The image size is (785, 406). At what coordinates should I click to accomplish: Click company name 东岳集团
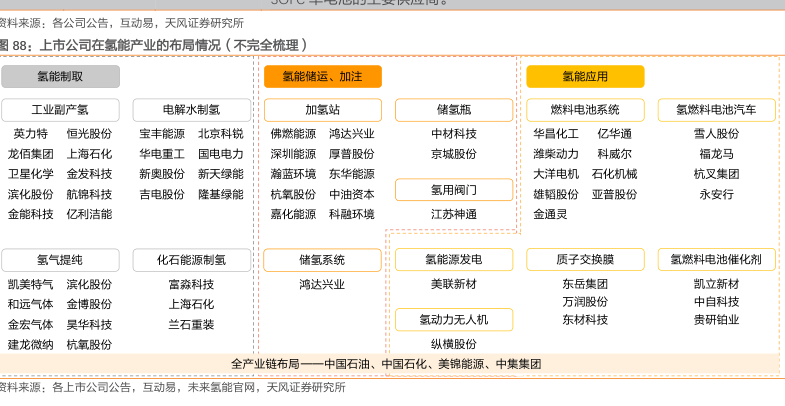coord(585,284)
